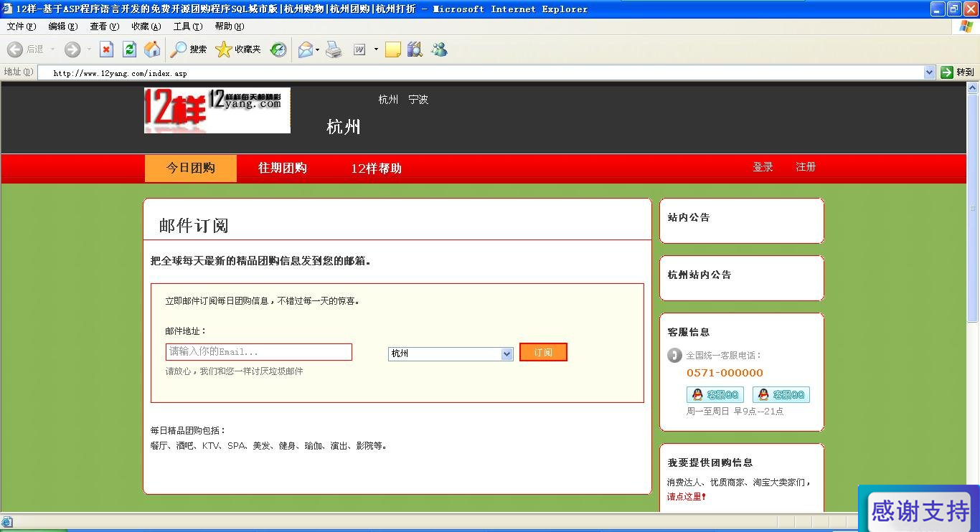Switch to 今日团购 tab
The image size is (980, 532).
(x=191, y=168)
